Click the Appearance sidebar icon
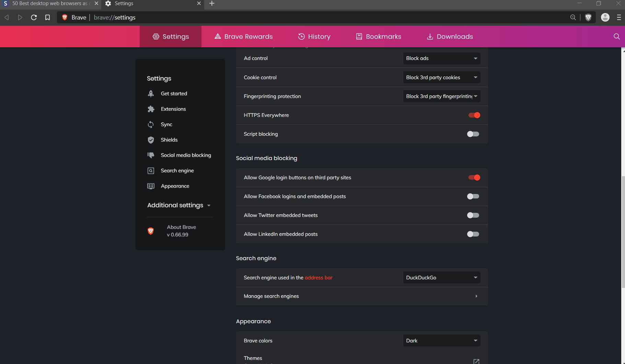The width and height of the screenshot is (625, 364). click(x=151, y=186)
